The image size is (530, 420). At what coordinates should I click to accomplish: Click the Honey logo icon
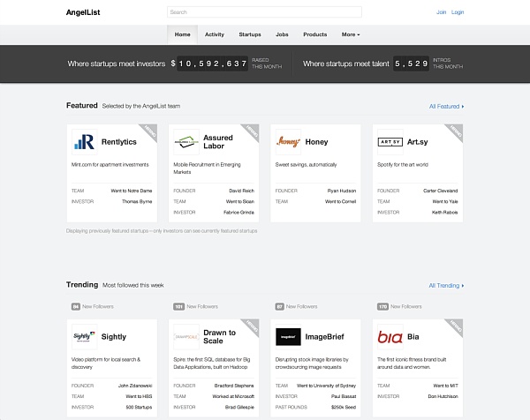tap(288, 142)
